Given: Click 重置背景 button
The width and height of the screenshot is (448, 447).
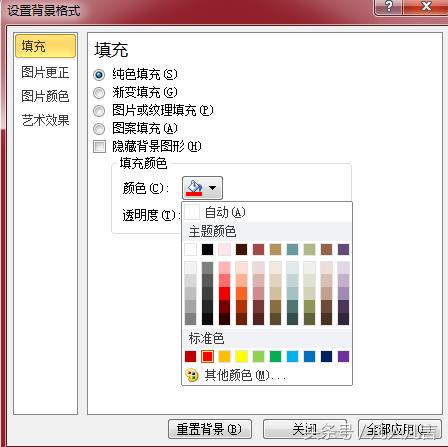Looking at the screenshot, I should click(210, 429).
